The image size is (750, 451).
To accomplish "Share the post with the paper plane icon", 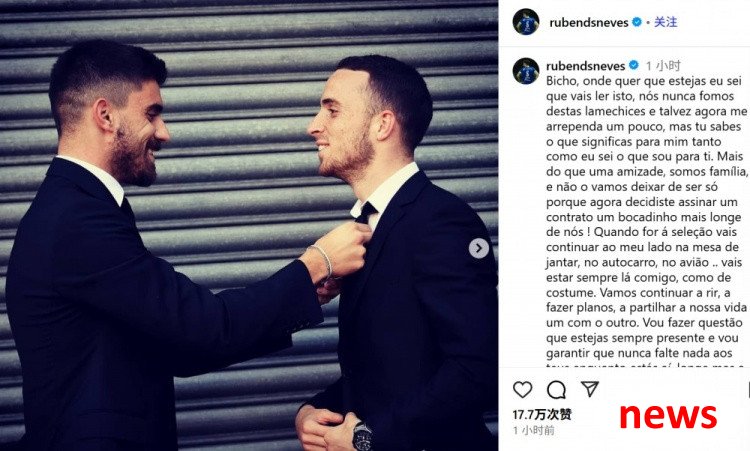I will pyautogui.click(x=590, y=388).
